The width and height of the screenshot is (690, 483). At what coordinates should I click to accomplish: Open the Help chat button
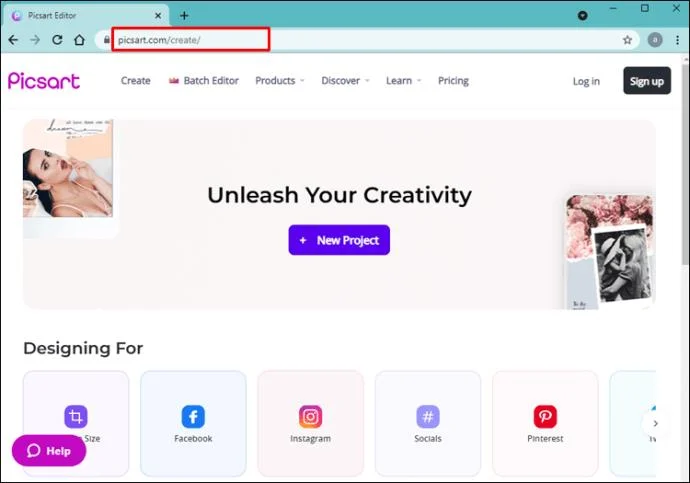coord(49,451)
